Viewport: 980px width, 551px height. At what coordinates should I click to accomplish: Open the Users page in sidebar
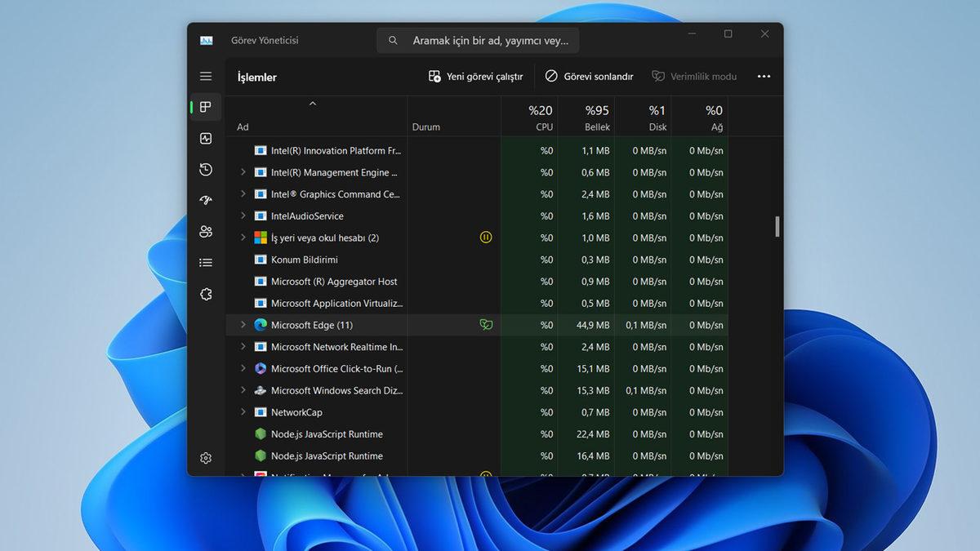click(206, 232)
